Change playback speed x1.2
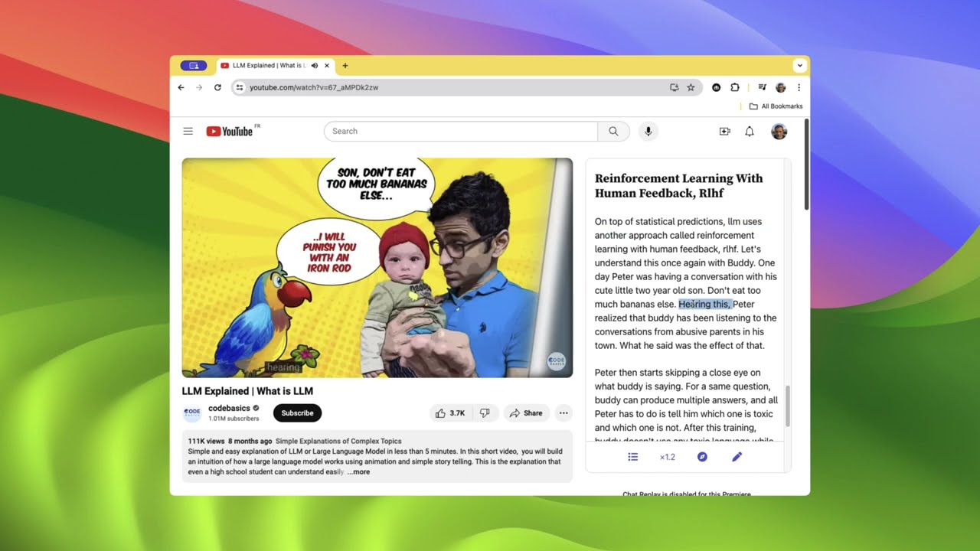The image size is (980, 551). click(668, 457)
